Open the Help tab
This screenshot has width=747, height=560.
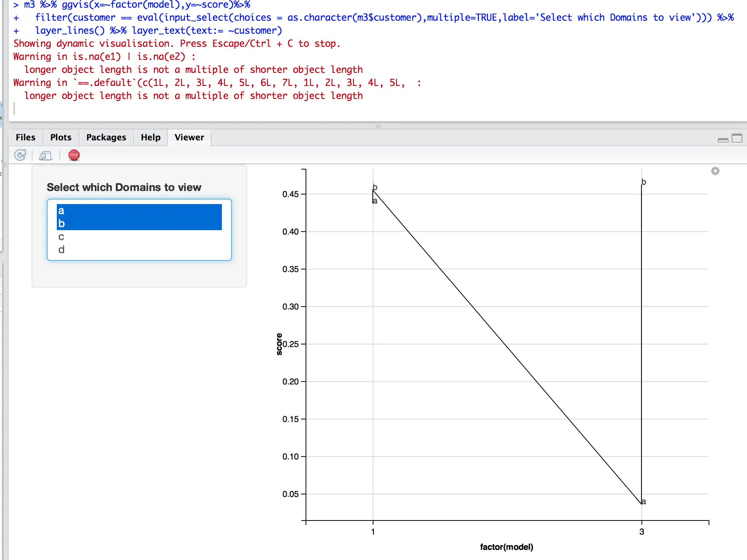pos(150,137)
